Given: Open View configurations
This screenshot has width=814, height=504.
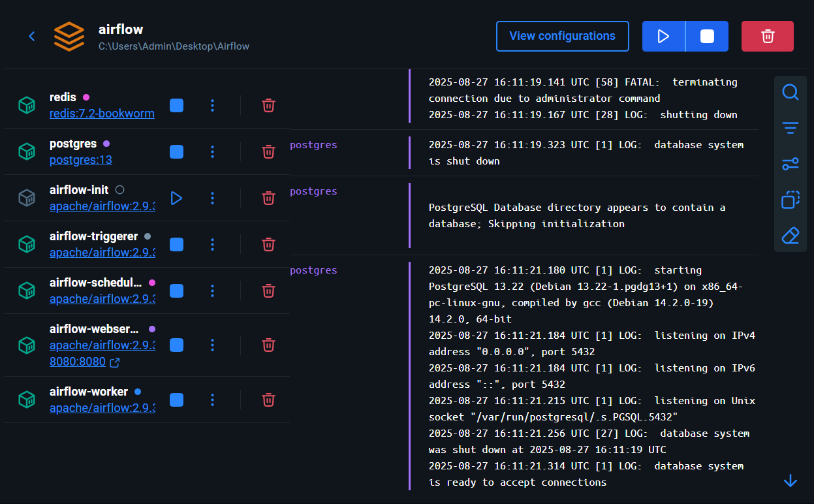Looking at the screenshot, I should [562, 36].
